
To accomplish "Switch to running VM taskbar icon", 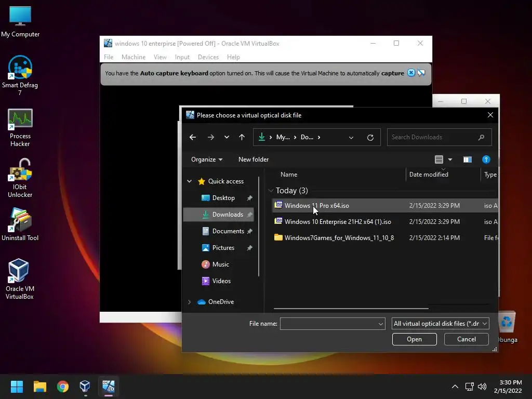I will [108, 387].
